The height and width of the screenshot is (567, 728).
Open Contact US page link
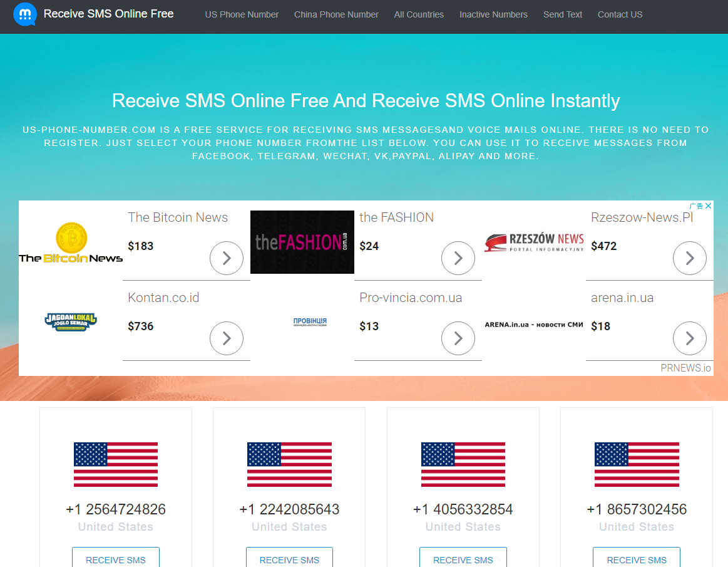click(x=620, y=14)
